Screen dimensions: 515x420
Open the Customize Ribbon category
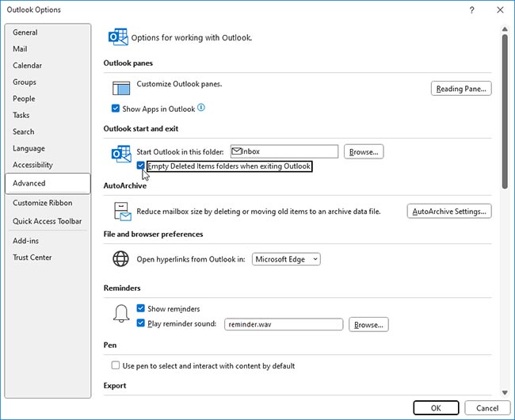coord(42,203)
